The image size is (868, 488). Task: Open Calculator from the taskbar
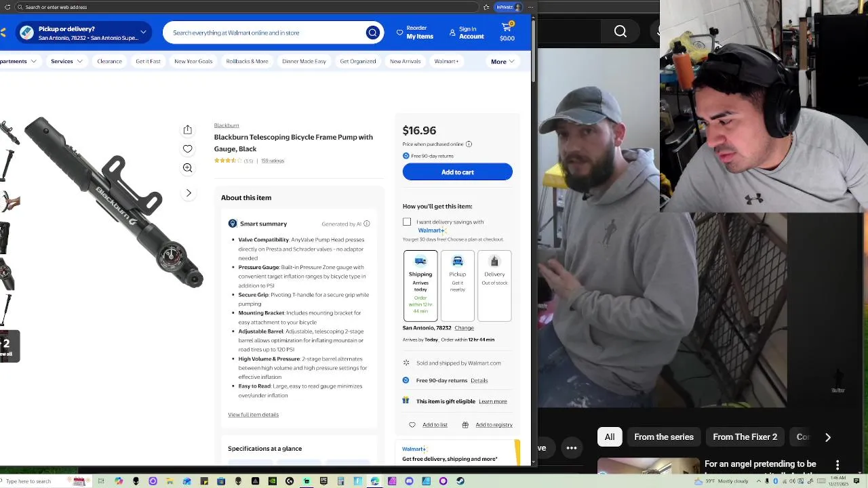[x=340, y=481]
